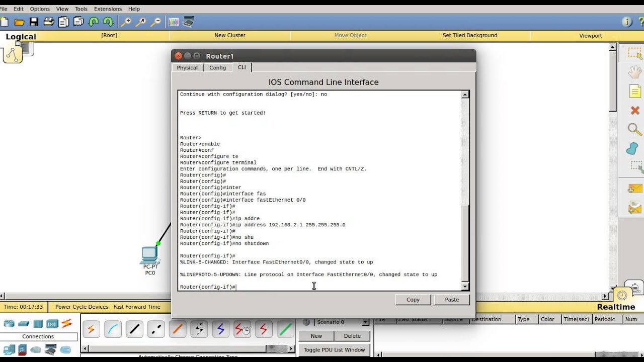Click Toggle PDU List Window
Image resolution: width=644 pixels, height=362 pixels.
[335, 350]
